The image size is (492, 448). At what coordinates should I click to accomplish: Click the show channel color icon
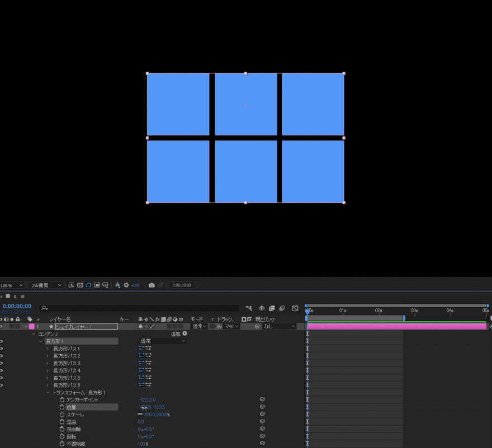pyautogui.click(x=118, y=285)
